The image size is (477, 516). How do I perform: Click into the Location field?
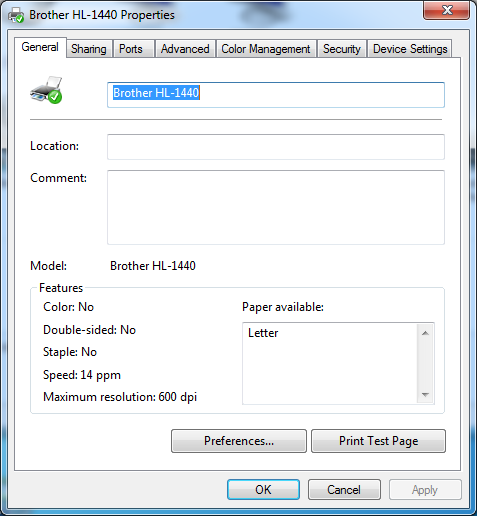(276, 147)
